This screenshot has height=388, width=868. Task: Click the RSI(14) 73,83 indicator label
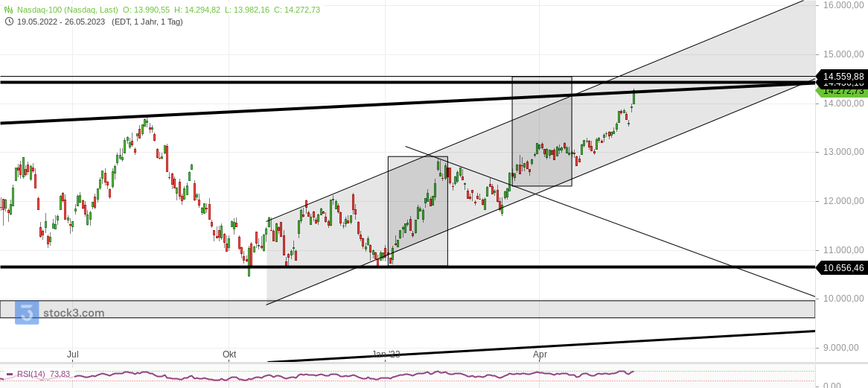coord(43,375)
